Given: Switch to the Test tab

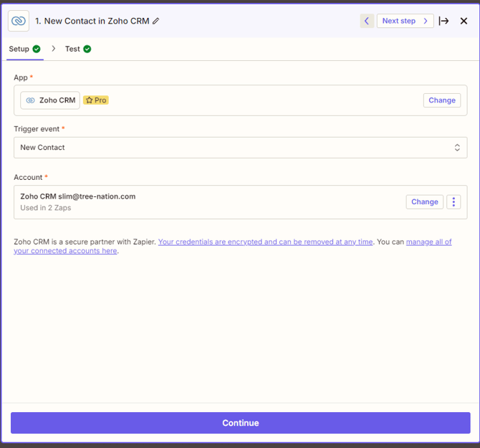Looking at the screenshot, I should [78, 49].
